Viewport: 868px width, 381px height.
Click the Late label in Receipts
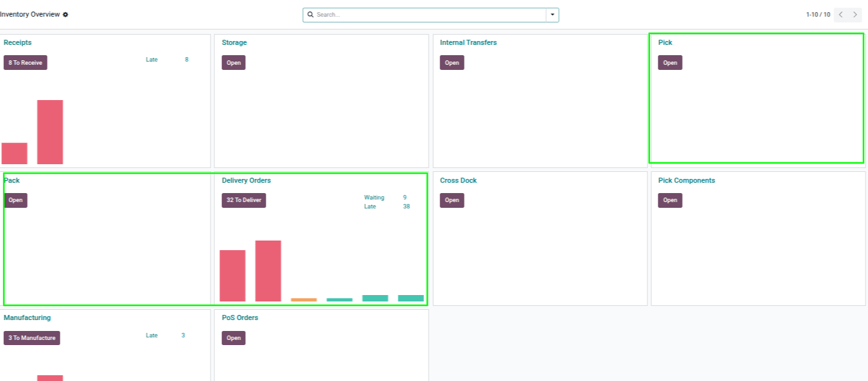151,60
